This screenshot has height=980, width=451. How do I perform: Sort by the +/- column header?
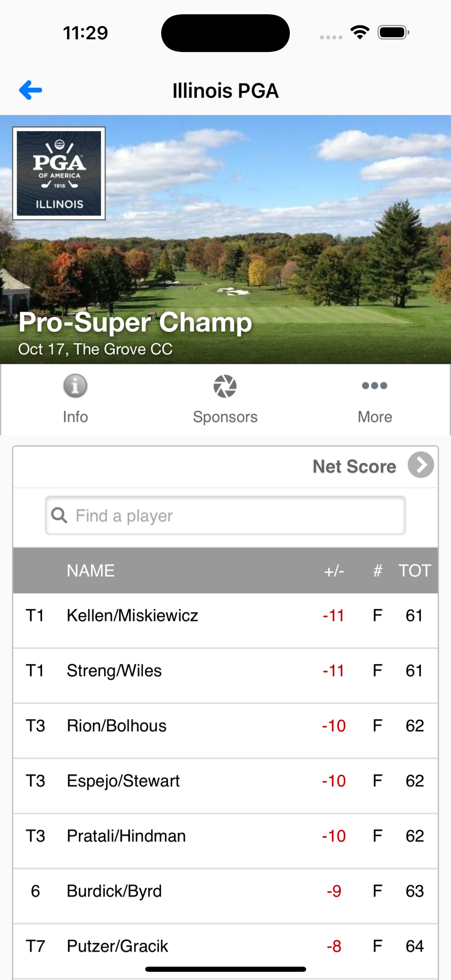(x=334, y=571)
